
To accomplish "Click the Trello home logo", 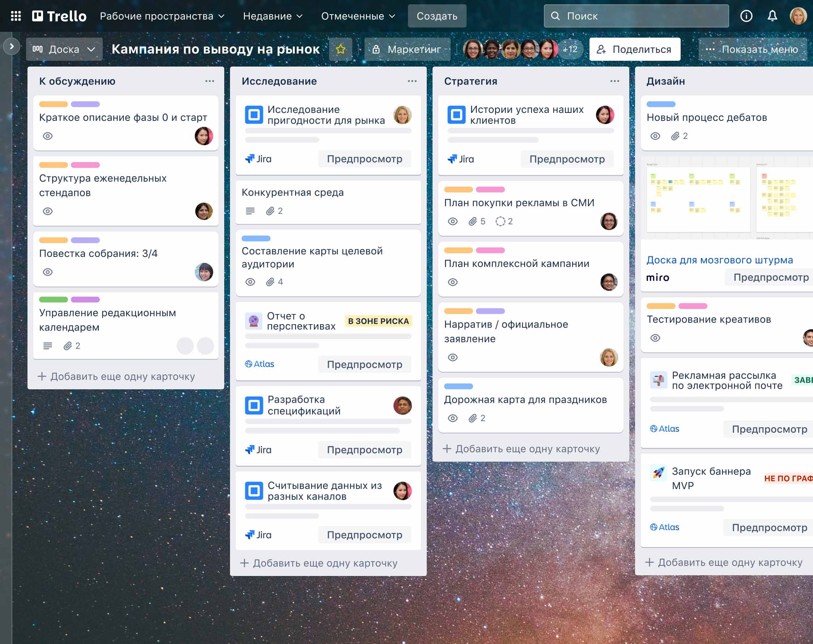I will pos(60,16).
